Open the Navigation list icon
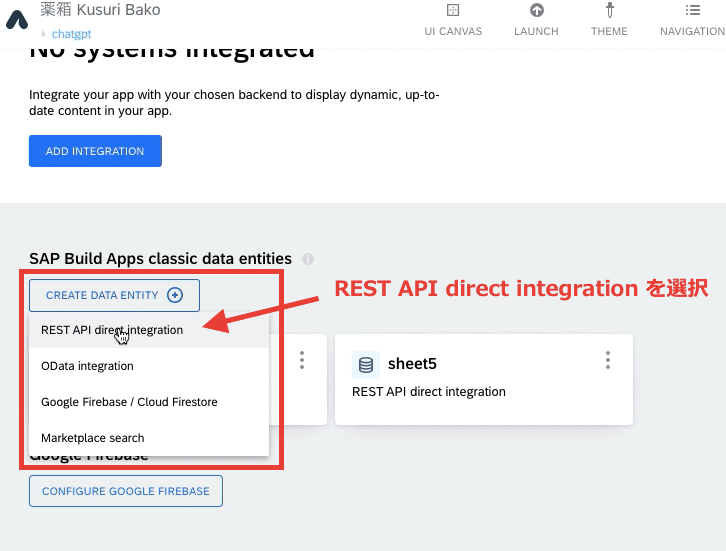This screenshot has height=551, width=726. pos(692,10)
